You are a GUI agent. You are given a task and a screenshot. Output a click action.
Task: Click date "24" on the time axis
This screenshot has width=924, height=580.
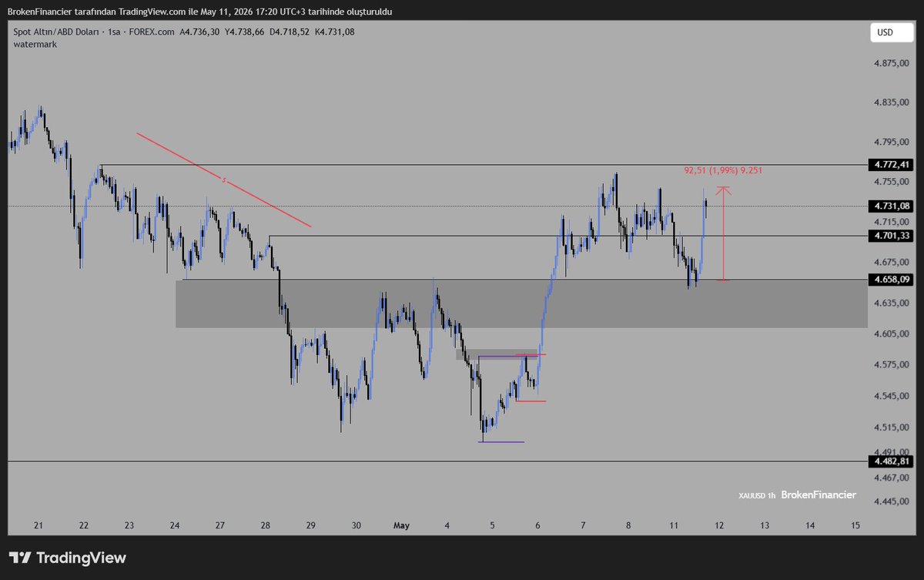tap(175, 525)
